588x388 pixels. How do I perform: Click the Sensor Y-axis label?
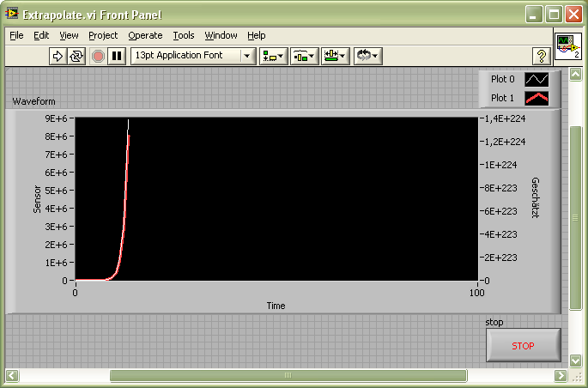click(37, 199)
